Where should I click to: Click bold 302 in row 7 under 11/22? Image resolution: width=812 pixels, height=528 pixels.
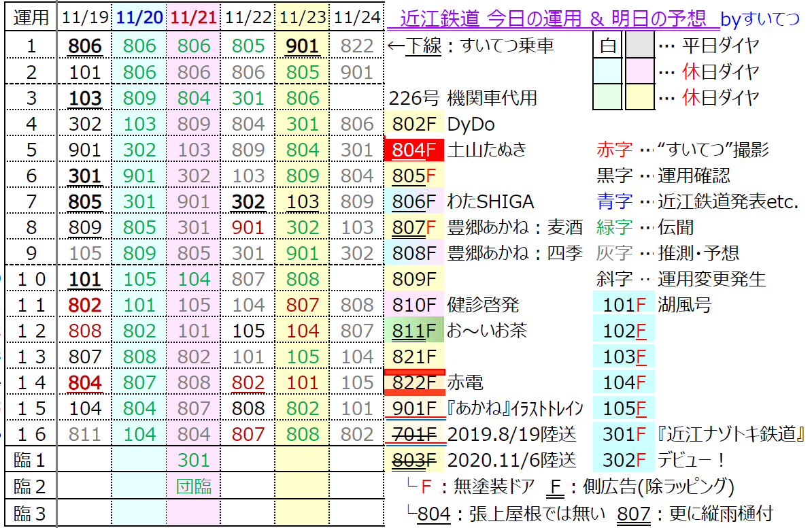tap(248, 201)
